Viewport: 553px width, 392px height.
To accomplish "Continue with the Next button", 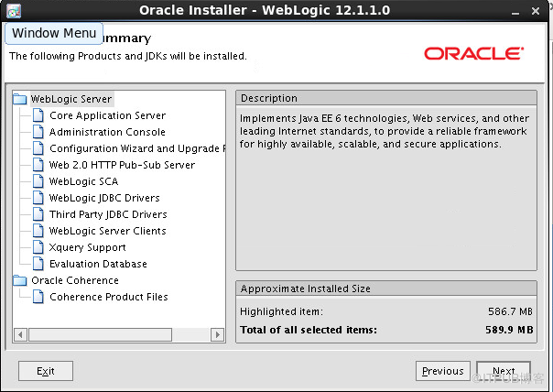I will click(504, 371).
